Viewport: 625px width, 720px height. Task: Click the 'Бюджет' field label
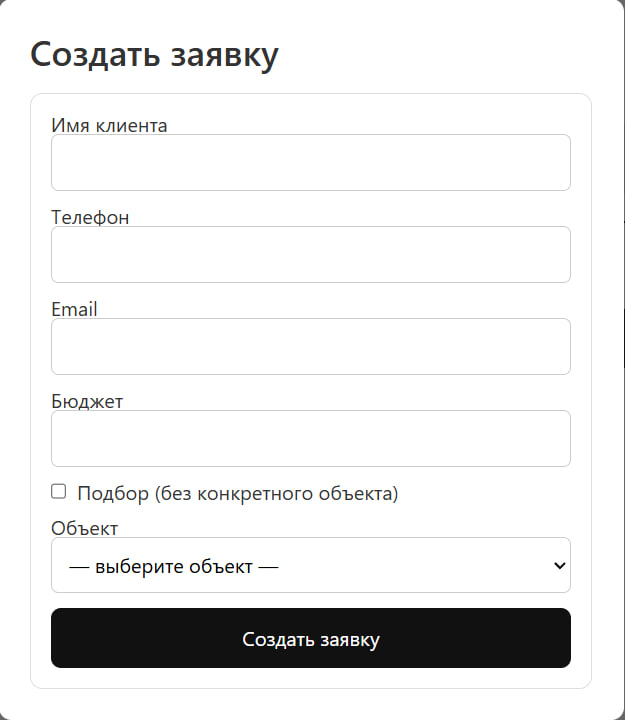tap(87, 401)
